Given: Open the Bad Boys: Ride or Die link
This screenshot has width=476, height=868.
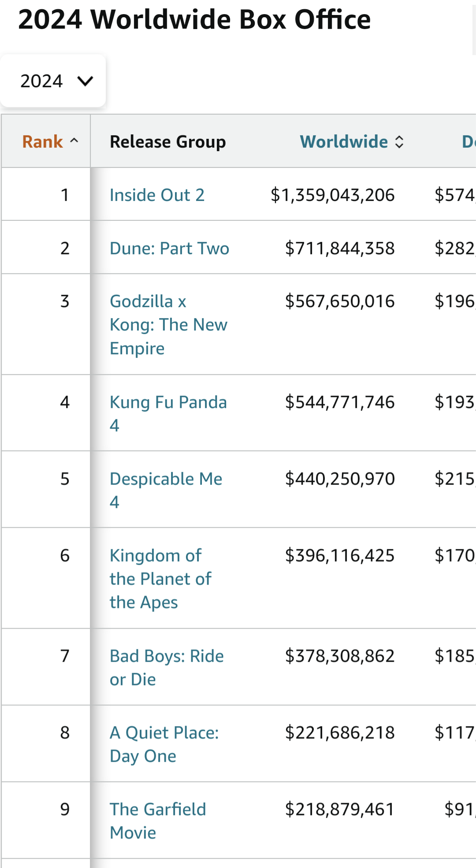Looking at the screenshot, I should [167, 656].
